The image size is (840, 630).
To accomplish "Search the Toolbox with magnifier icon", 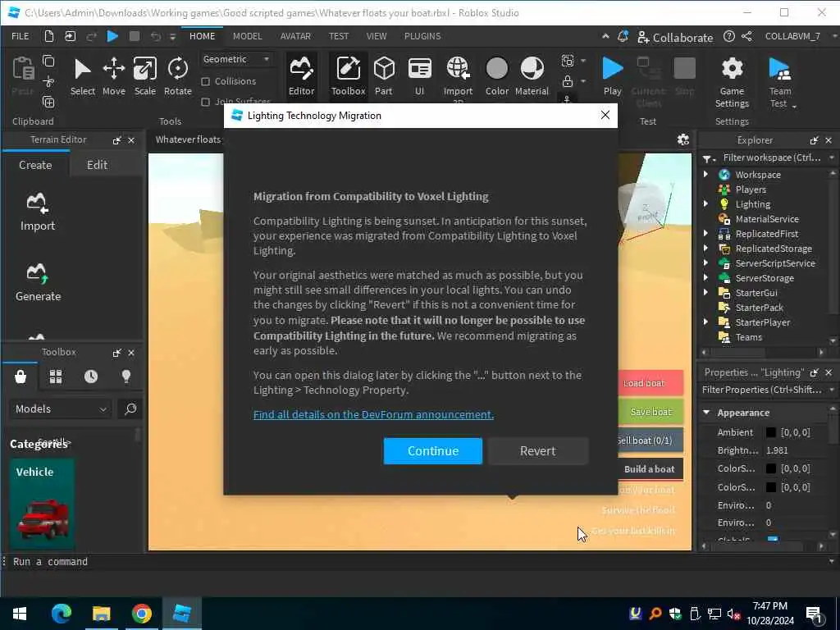I will [130, 409].
